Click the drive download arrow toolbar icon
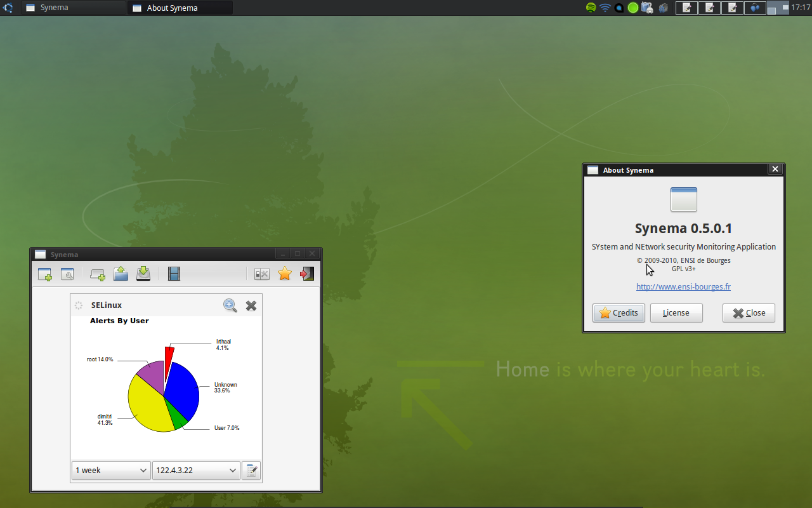812x508 pixels. point(143,274)
